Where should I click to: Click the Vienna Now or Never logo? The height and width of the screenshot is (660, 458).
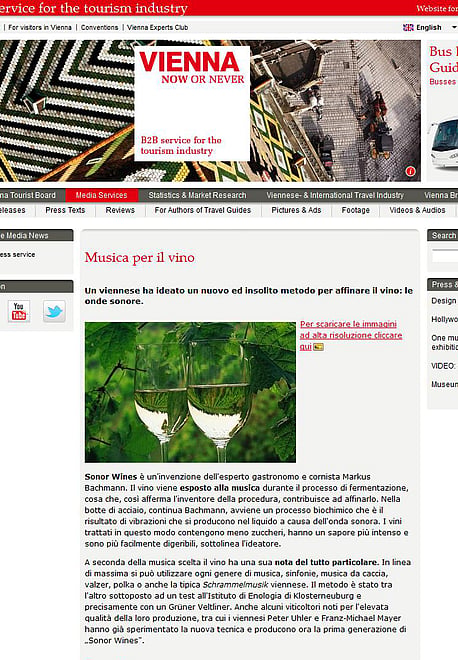[x=192, y=103]
